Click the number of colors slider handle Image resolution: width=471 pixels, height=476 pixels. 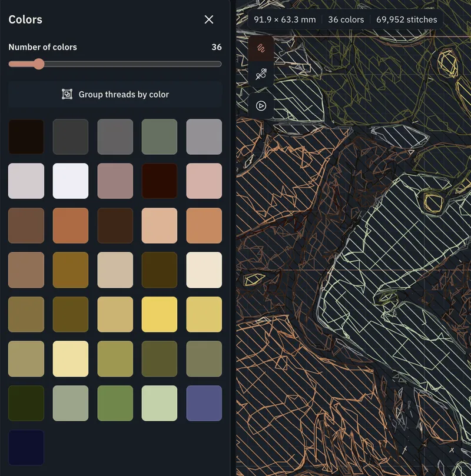tap(39, 64)
